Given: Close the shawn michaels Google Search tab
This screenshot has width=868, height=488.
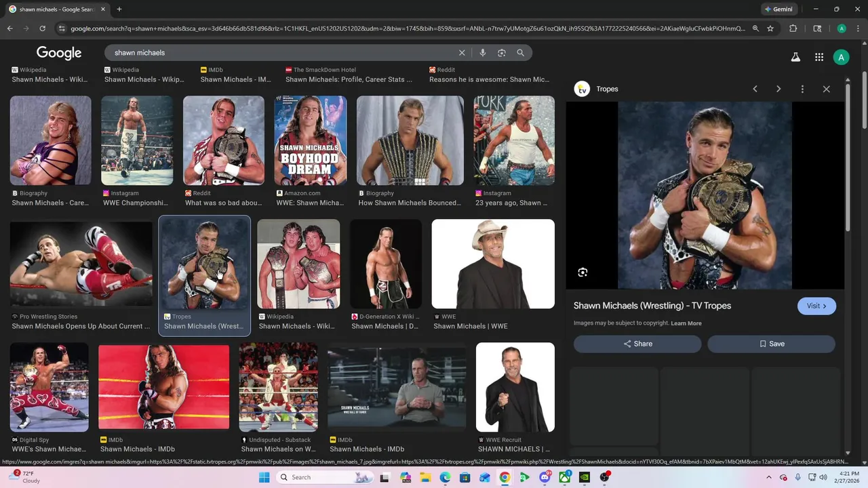Looking at the screenshot, I should [x=102, y=9].
